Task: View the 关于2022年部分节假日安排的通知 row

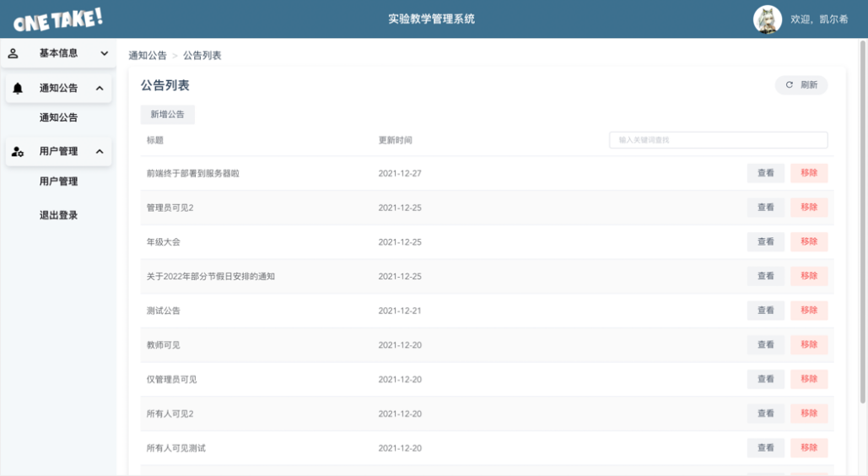Action: tap(766, 276)
